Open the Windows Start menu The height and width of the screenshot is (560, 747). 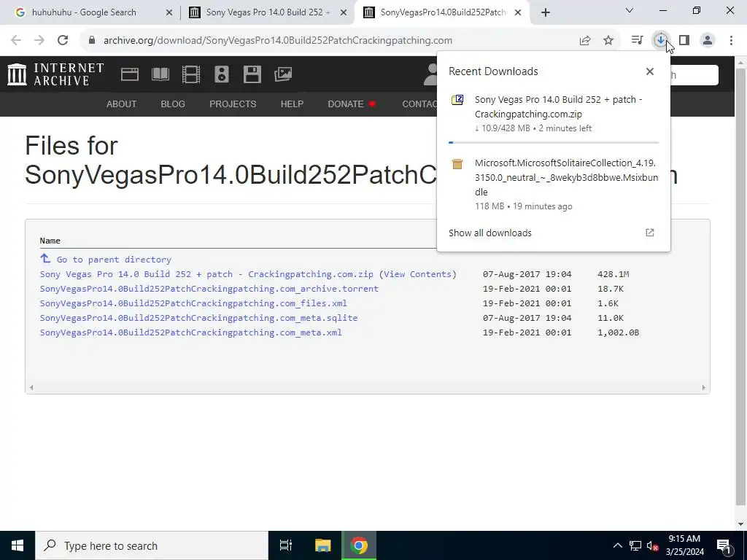[x=18, y=545]
